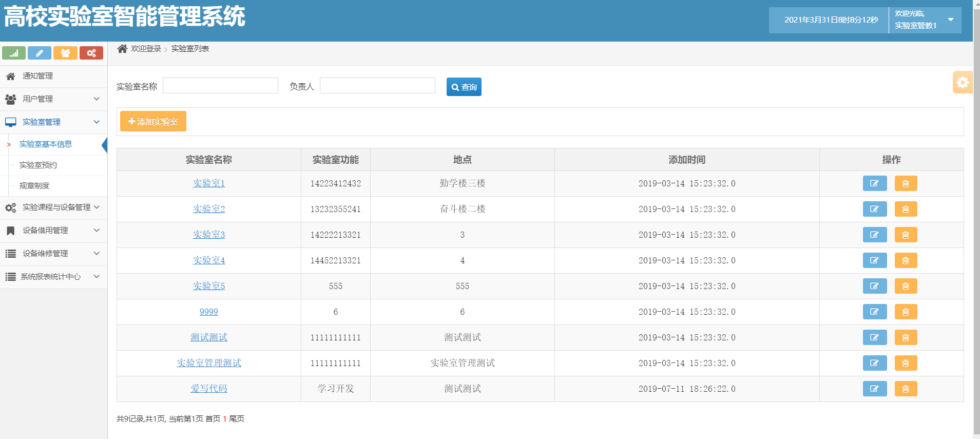
Task: Click the blue pencil shortcut icon
Action: pyautogui.click(x=40, y=53)
